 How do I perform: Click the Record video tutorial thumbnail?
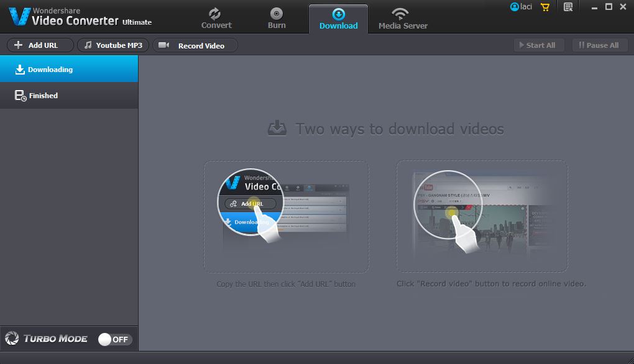pos(482,216)
